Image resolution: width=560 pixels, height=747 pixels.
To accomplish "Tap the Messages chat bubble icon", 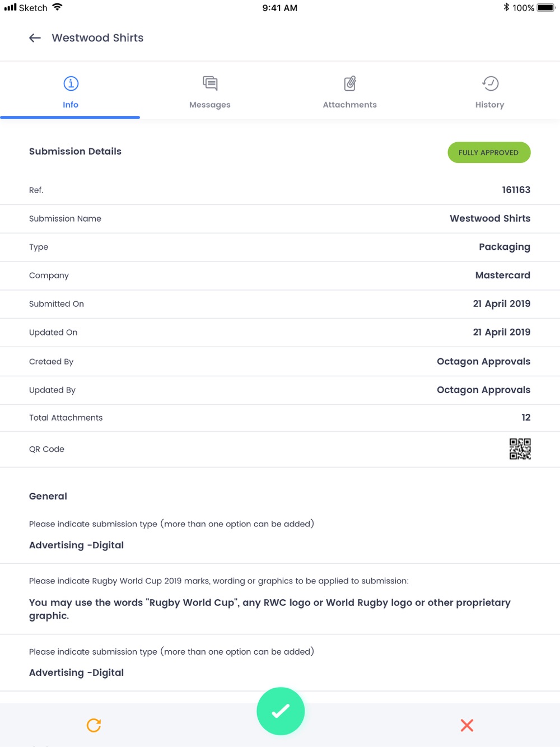I will pos(210,83).
